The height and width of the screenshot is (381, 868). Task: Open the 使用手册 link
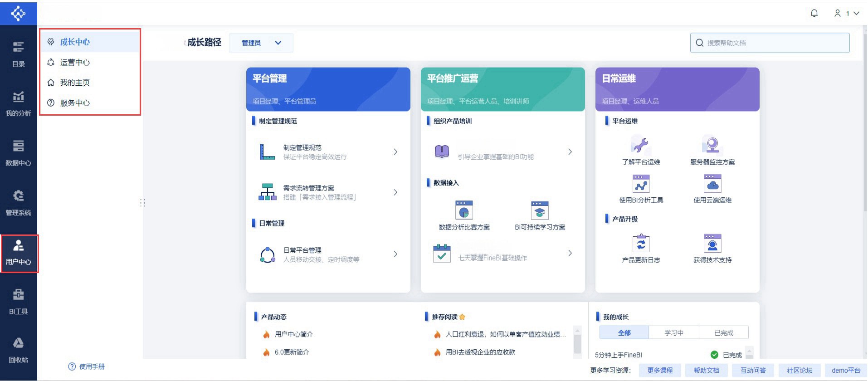(87, 366)
